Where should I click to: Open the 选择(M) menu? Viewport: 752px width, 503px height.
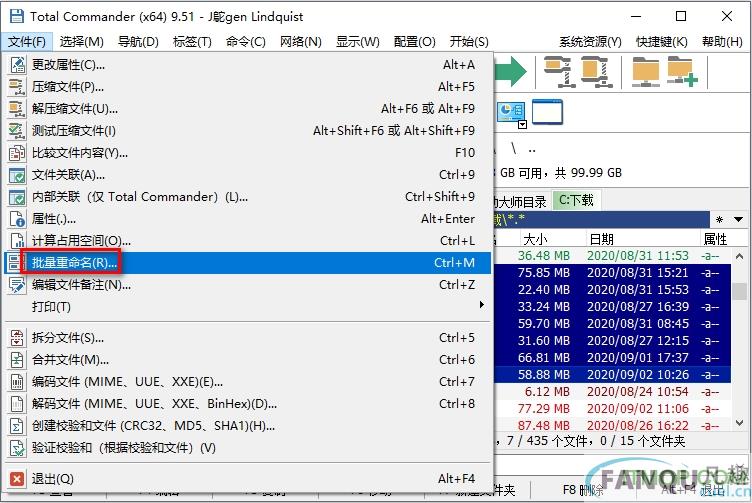coord(82,42)
